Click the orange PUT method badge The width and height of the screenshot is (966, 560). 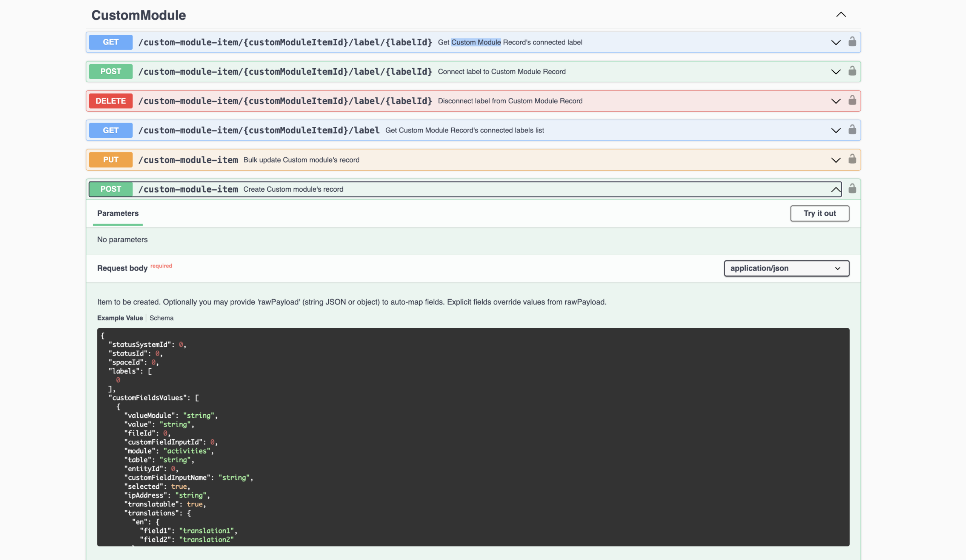(111, 160)
